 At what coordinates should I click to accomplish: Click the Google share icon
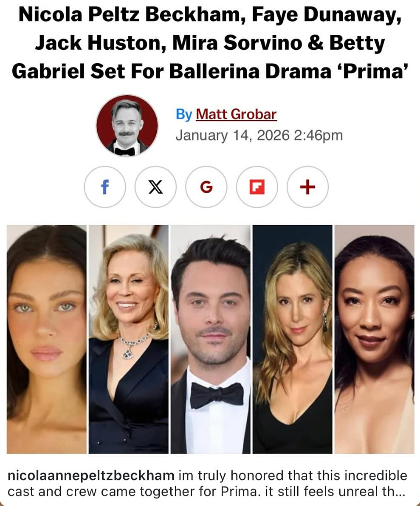click(x=206, y=187)
